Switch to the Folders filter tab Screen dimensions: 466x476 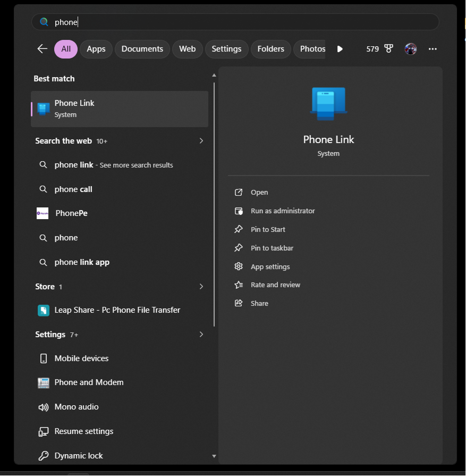click(x=270, y=49)
